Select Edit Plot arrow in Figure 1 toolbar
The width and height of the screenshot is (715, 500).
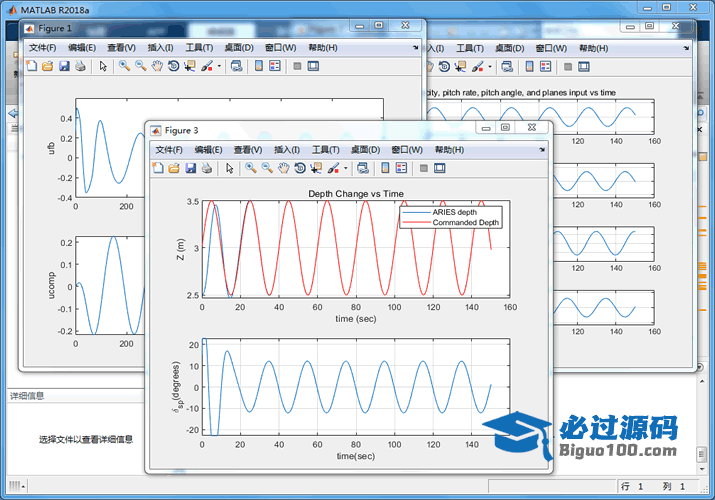103,66
